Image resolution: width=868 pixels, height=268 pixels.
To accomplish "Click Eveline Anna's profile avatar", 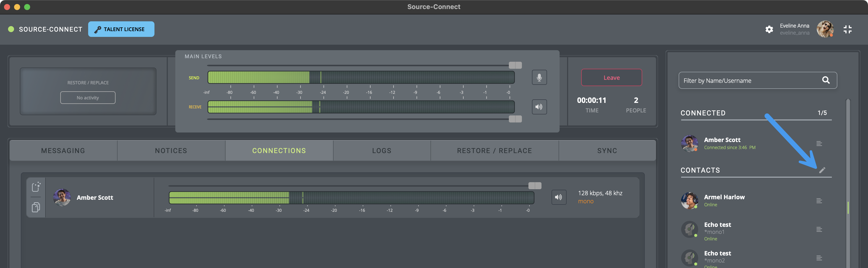I will pyautogui.click(x=825, y=29).
